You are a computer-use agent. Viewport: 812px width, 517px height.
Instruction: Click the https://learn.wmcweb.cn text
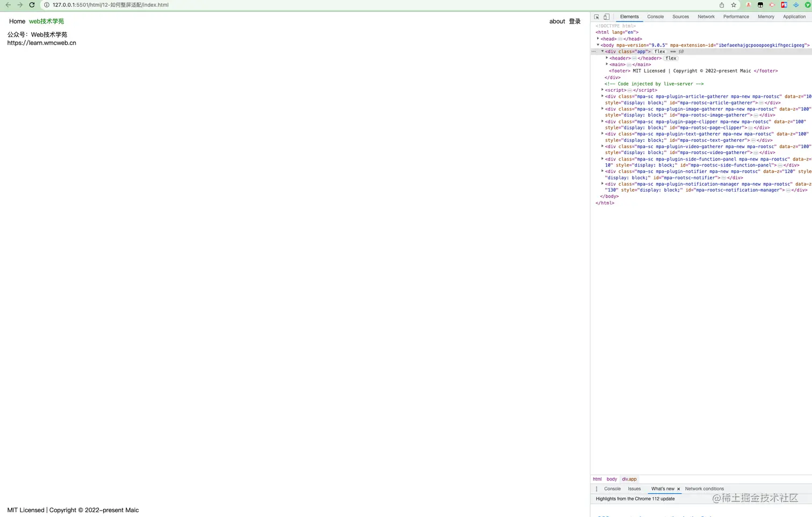[x=41, y=43]
